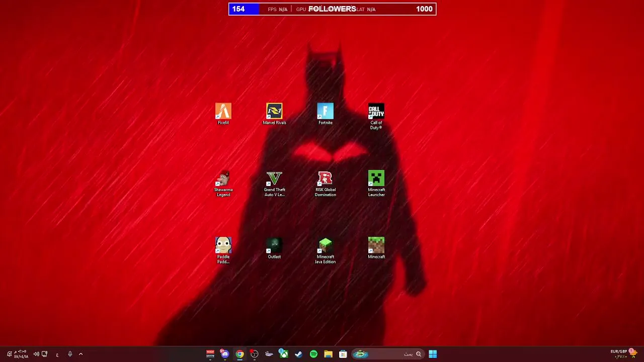Open Microsoft Store from the taskbar
644x362 pixels.
point(343,354)
